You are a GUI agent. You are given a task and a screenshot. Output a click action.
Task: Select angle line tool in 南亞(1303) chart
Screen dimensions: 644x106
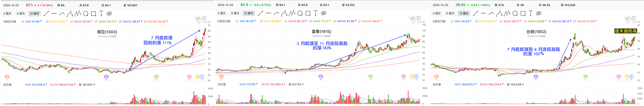pyautogui.click(x=62, y=14)
